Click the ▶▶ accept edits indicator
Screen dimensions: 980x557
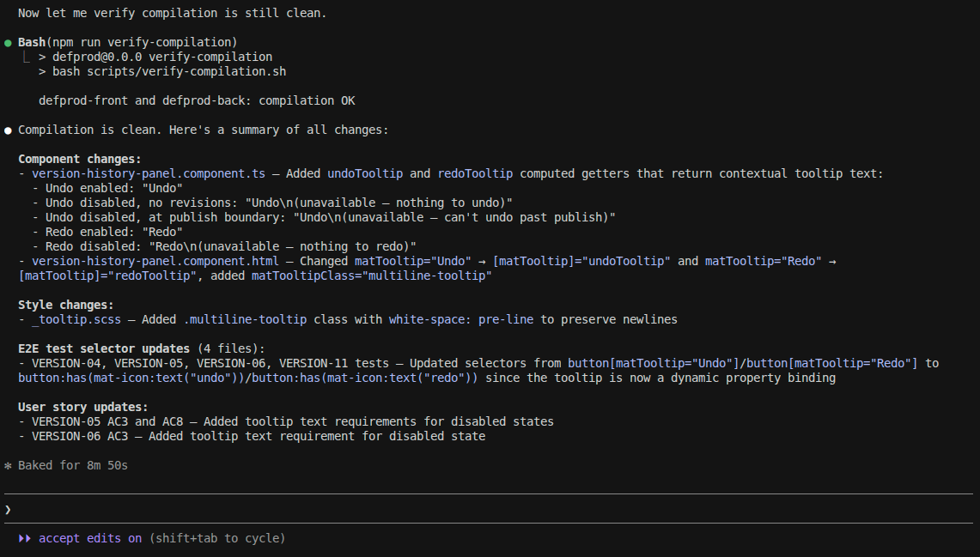click(27, 538)
